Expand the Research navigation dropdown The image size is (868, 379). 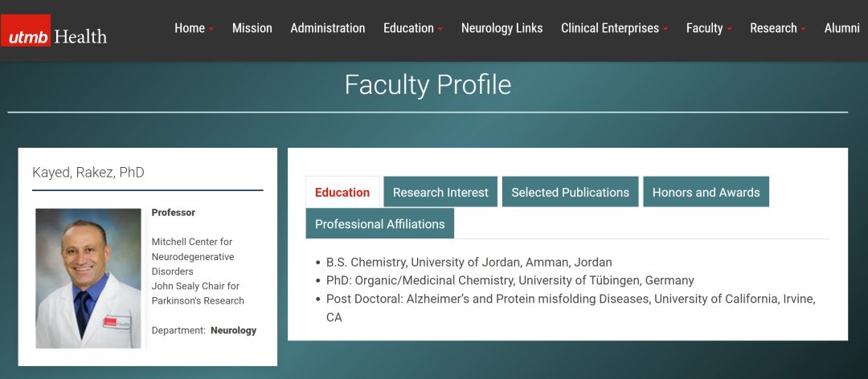pos(778,28)
